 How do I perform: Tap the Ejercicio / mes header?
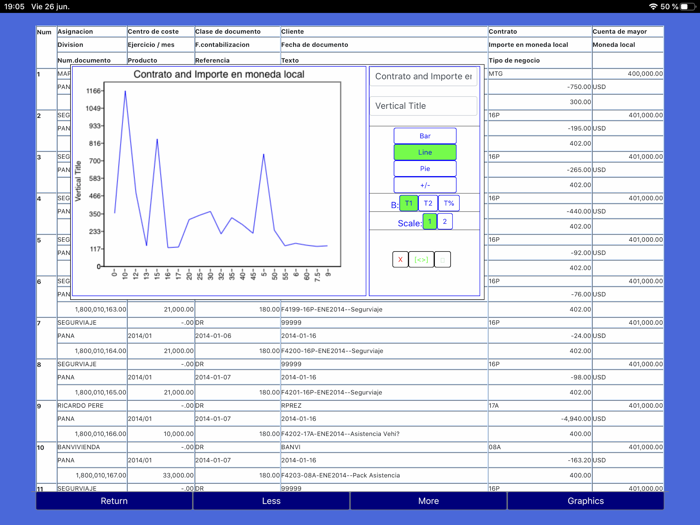coord(161,45)
